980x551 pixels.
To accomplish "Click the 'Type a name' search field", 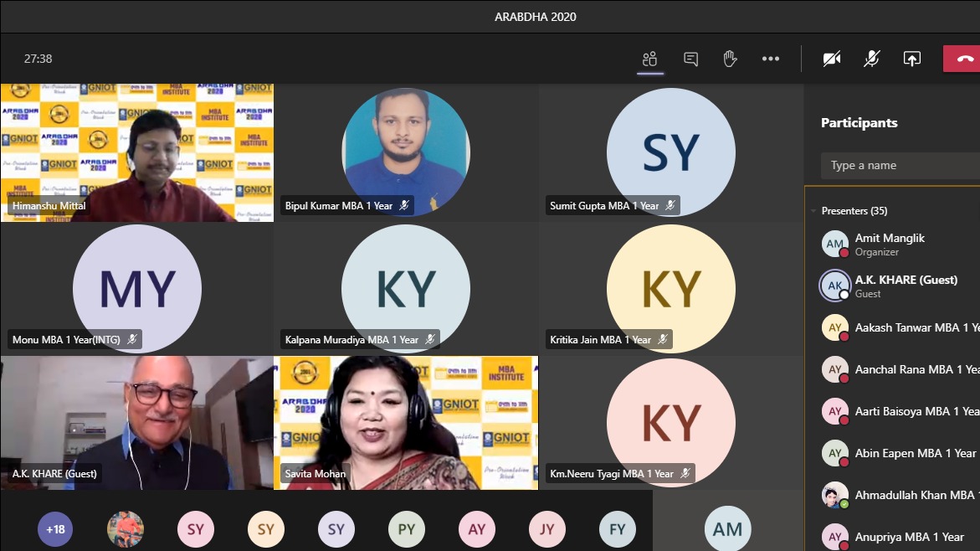I will (900, 166).
